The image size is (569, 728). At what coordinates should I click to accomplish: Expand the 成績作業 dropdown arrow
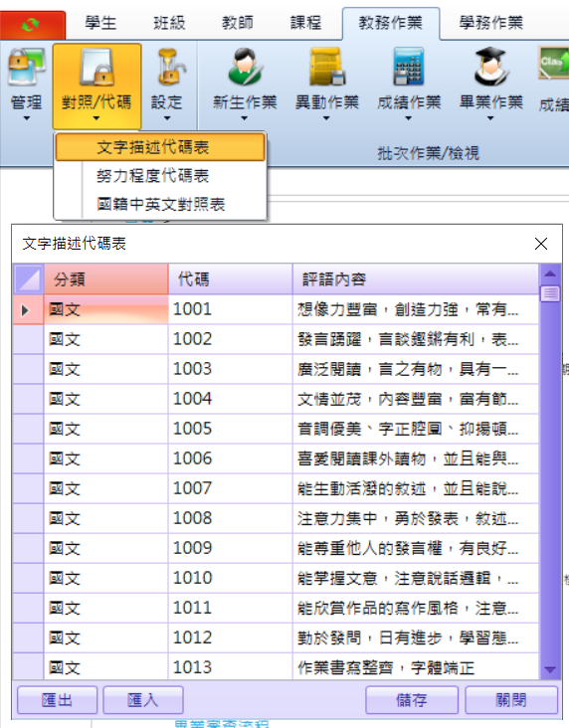click(x=408, y=118)
